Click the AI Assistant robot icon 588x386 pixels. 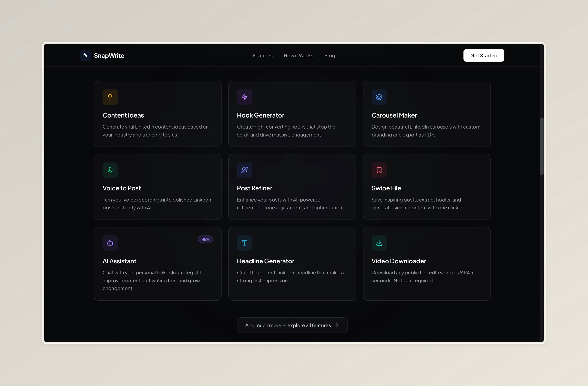coord(110,243)
